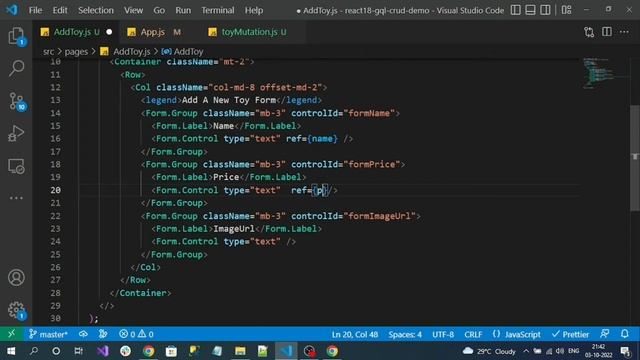Click src in breadcrumb path

49,51
